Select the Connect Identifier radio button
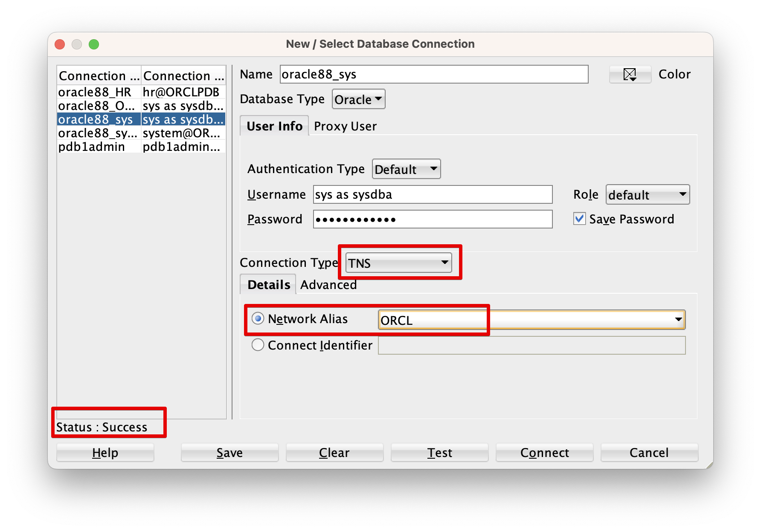761x532 pixels. pos(258,345)
